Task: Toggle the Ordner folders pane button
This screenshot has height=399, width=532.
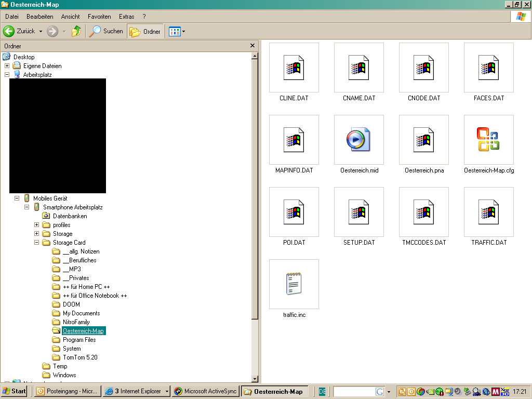Action: [145, 31]
